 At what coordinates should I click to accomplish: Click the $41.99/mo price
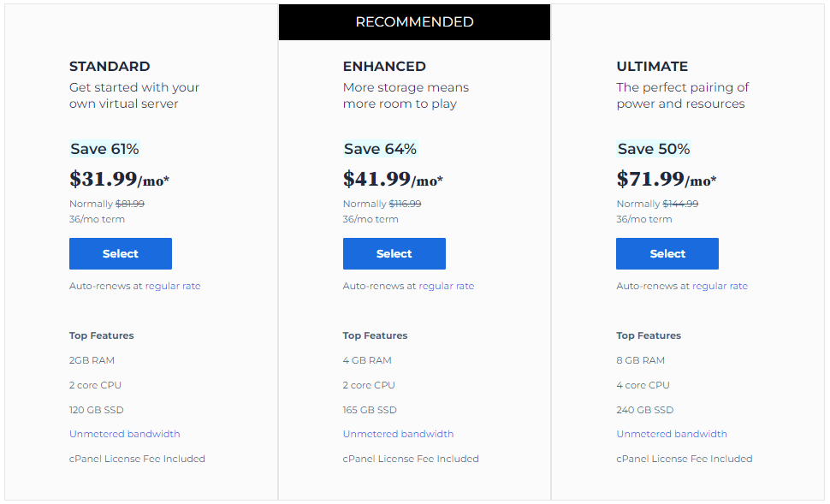click(x=393, y=179)
